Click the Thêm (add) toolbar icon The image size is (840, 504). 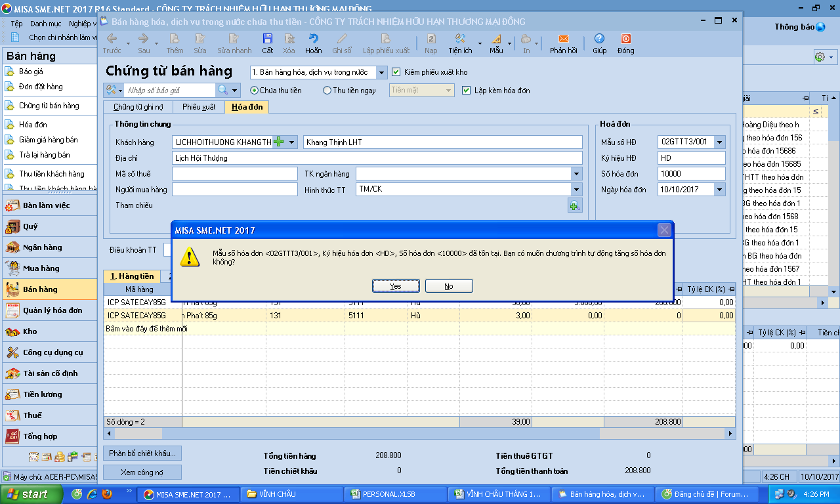point(175,39)
